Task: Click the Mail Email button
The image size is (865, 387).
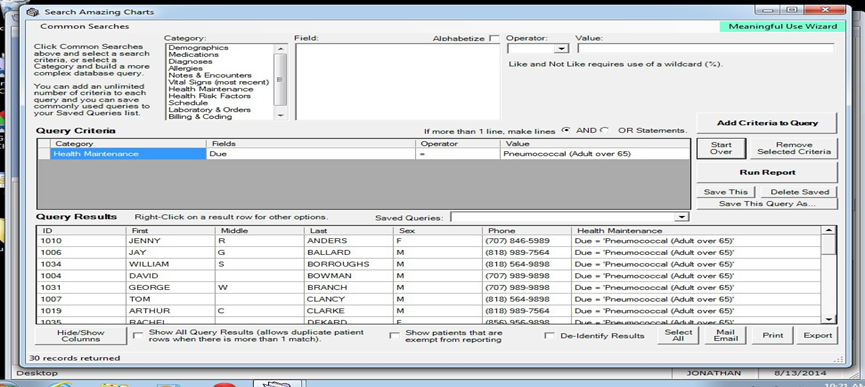Action: (x=726, y=336)
